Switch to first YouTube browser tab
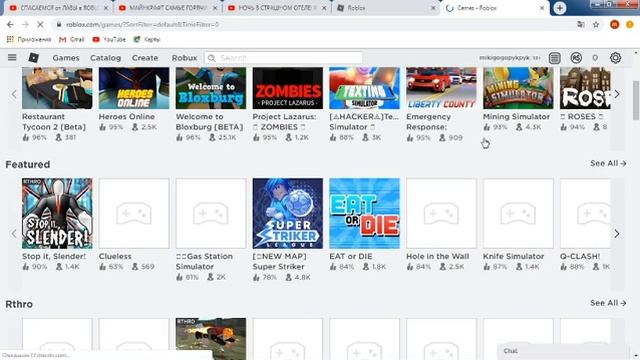Image resolution: width=640 pixels, height=360 pixels. click(59, 8)
